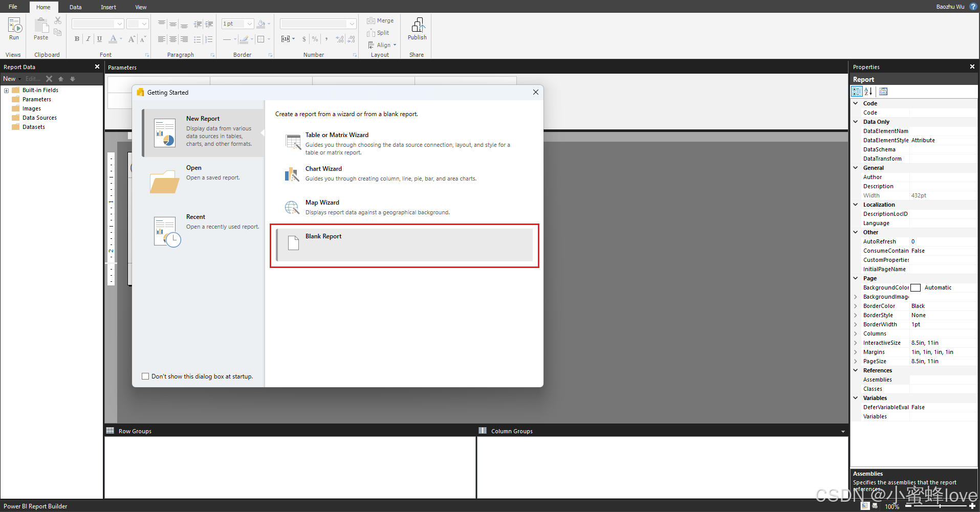Toggle Italic formatting
The height and width of the screenshot is (512, 980).
[88, 39]
